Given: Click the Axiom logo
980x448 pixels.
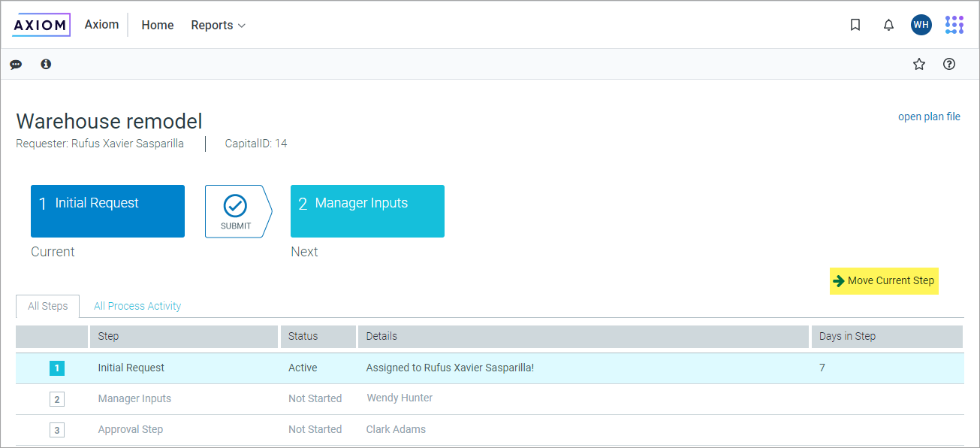Looking at the screenshot, I should (41, 25).
